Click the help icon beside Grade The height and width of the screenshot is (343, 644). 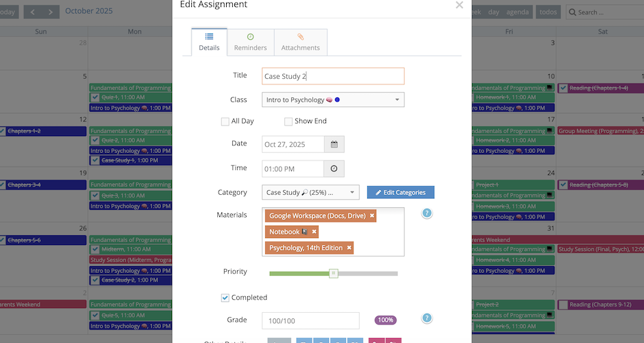click(427, 318)
